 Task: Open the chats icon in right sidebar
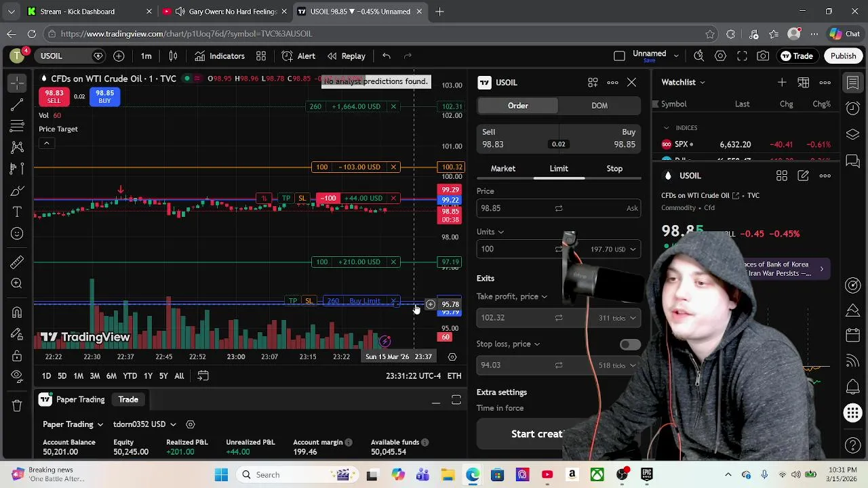853,161
